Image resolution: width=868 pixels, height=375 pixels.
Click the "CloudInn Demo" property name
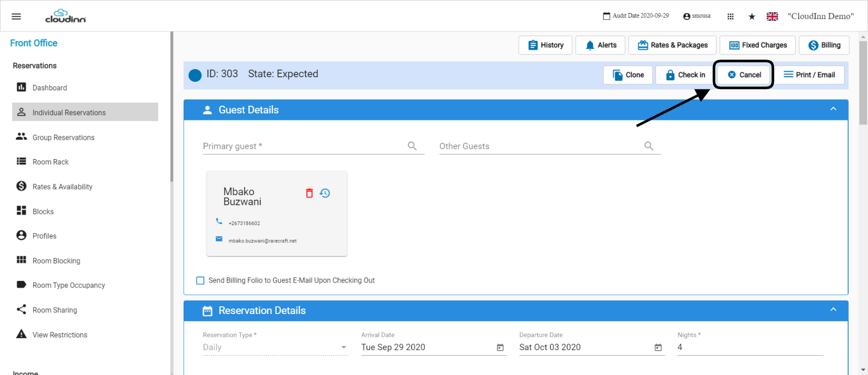(x=821, y=16)
